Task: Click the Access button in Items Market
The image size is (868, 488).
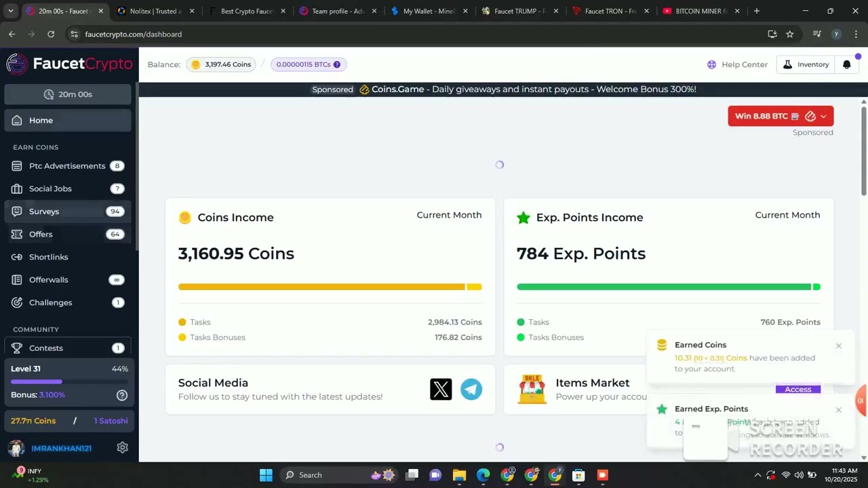Action: click(798, 389)
